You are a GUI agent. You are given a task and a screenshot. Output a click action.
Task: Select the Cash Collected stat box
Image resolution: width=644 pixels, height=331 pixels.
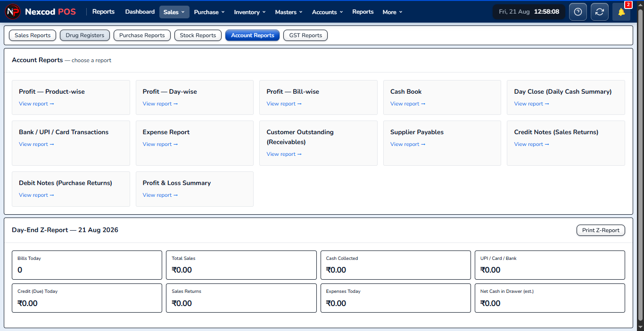pyautogui.click(x=396, y=265)
